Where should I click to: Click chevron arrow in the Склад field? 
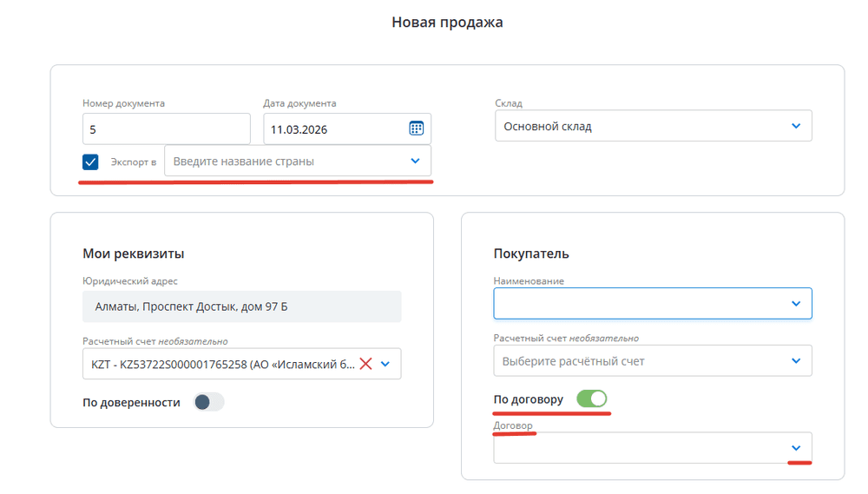[796, 126]
